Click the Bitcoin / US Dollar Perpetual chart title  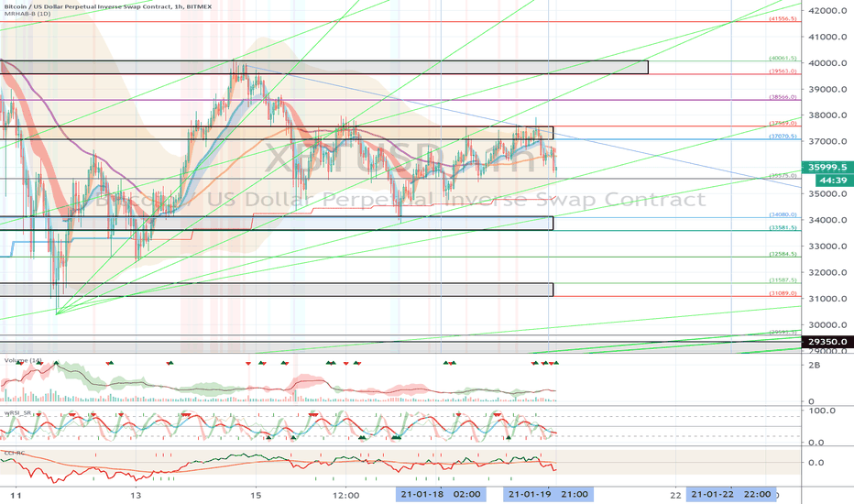click(x=106, y=6)
